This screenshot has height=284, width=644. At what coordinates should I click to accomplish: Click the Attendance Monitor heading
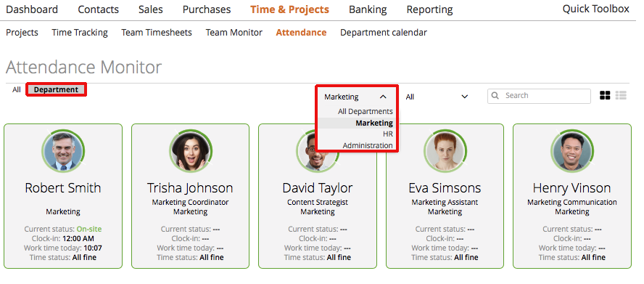pyautogui.click(x=84, y=67)
